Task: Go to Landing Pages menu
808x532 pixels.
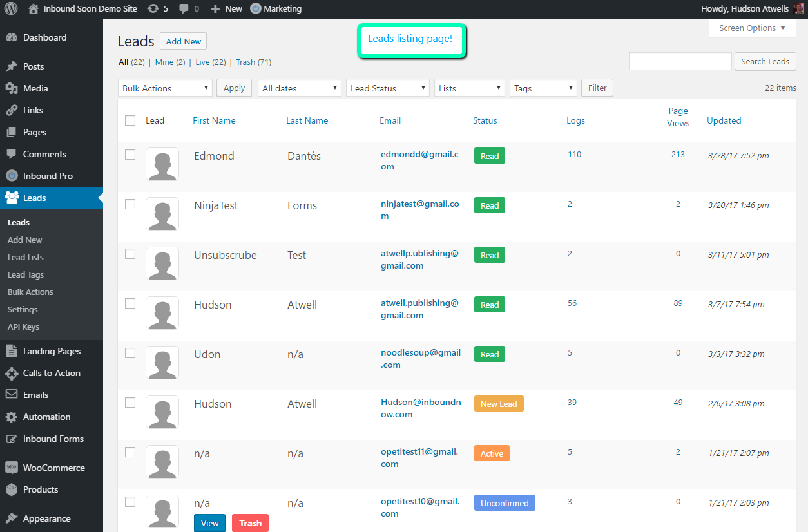Action: (52, 351)
